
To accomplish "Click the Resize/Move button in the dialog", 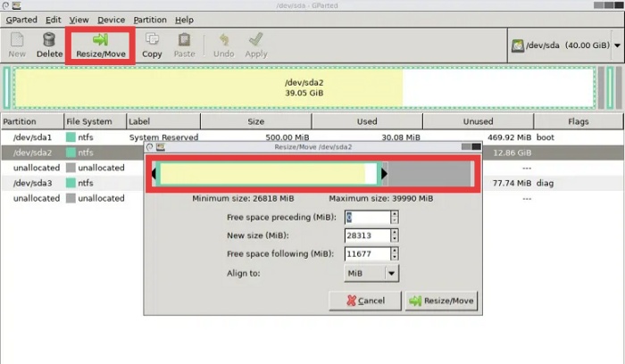I will pos(442,301).
